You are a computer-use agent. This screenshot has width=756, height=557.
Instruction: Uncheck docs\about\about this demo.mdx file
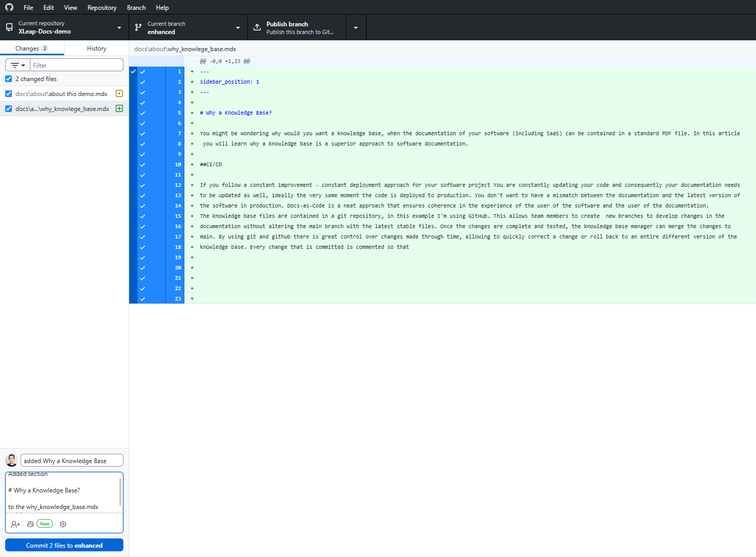coord(9,93)
